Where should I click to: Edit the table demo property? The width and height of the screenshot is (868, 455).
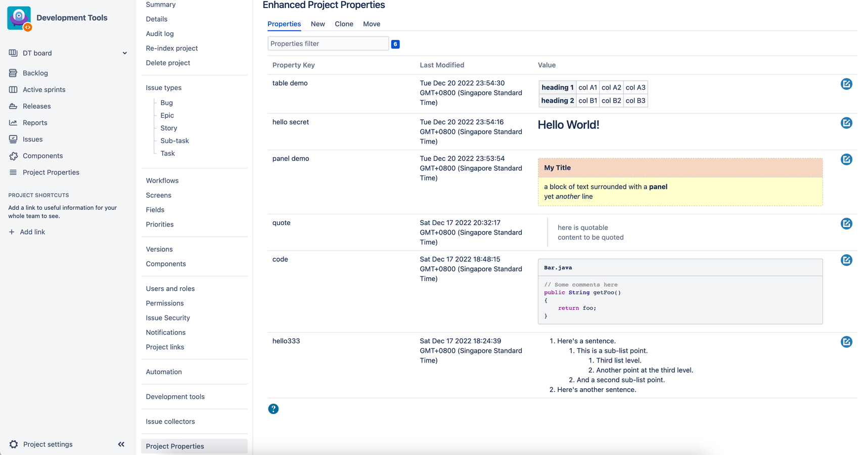click(x=846, y=84)
